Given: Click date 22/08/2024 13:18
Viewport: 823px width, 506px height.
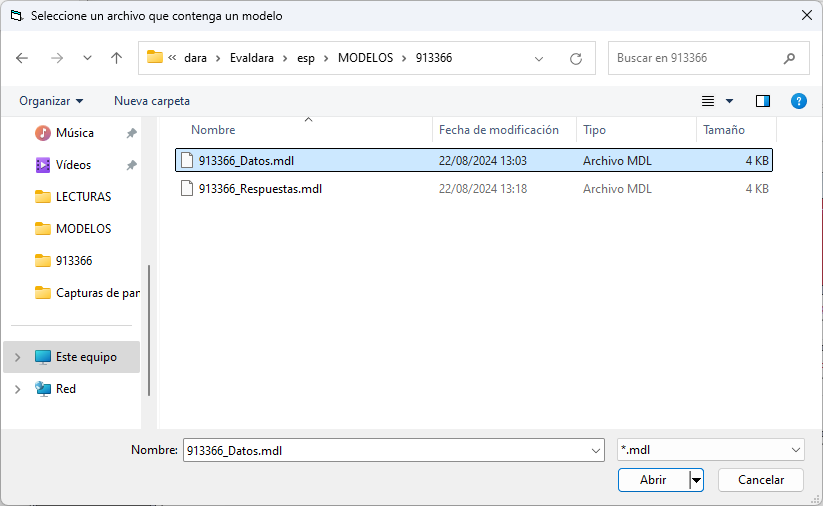Looking at the screenshot, I should (x=483, y=188).
